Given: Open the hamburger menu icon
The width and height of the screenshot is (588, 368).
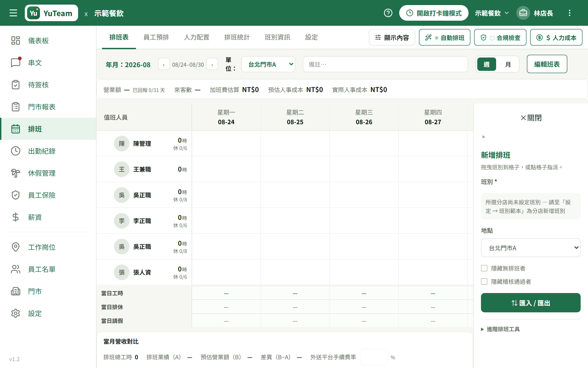Looking at the screenshot, I should pos(13,13).
